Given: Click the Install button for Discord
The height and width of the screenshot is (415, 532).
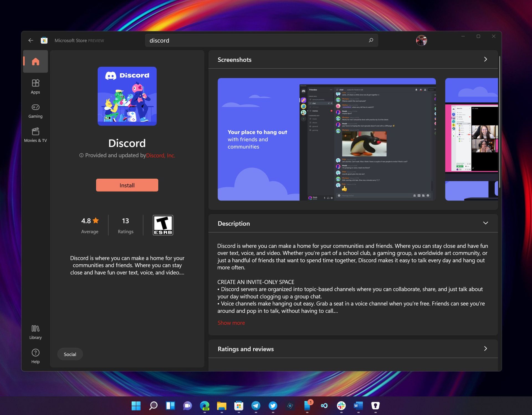Looking at the screenshot, I should pos(127,185).
